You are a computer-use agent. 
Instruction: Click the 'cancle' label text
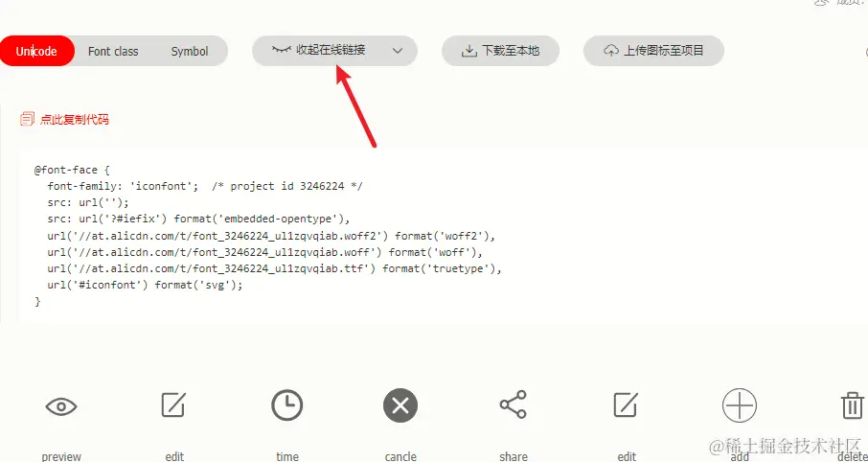[400, 456]
